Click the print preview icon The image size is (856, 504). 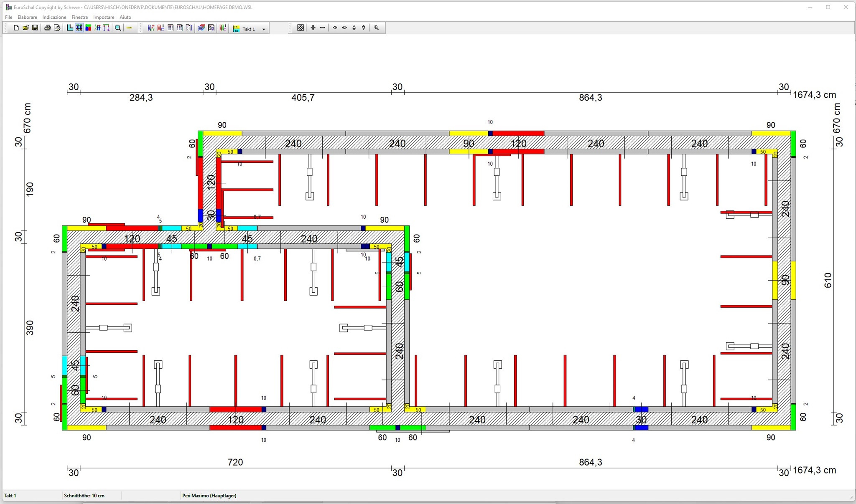pos(57,28)
